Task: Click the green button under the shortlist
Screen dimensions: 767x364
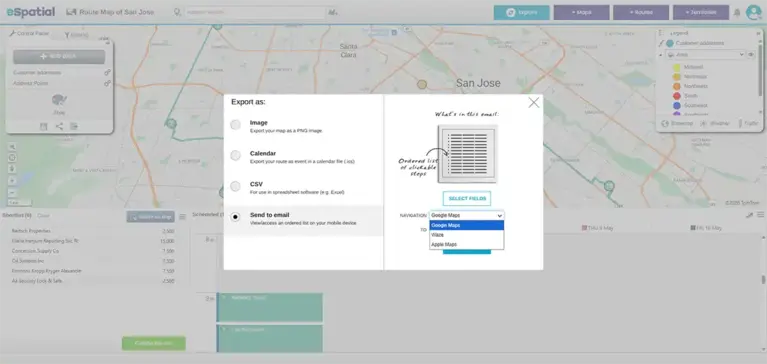Action: tap(154, 343)
